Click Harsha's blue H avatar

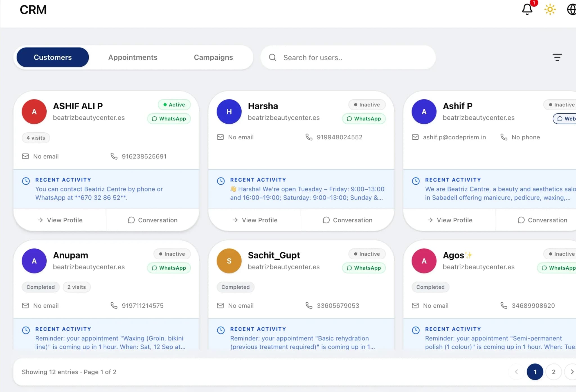coord(229,112)
